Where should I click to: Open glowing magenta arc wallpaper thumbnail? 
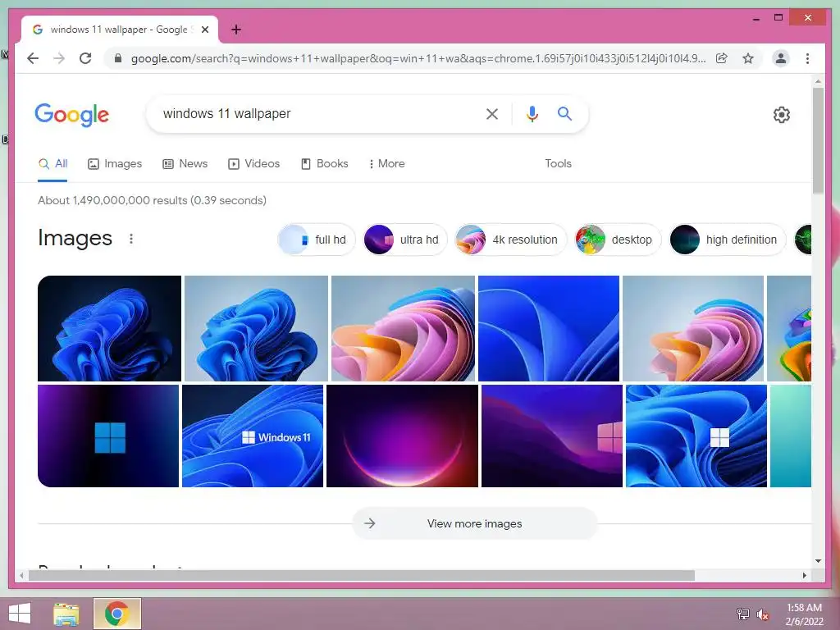(x=402, y=436)
